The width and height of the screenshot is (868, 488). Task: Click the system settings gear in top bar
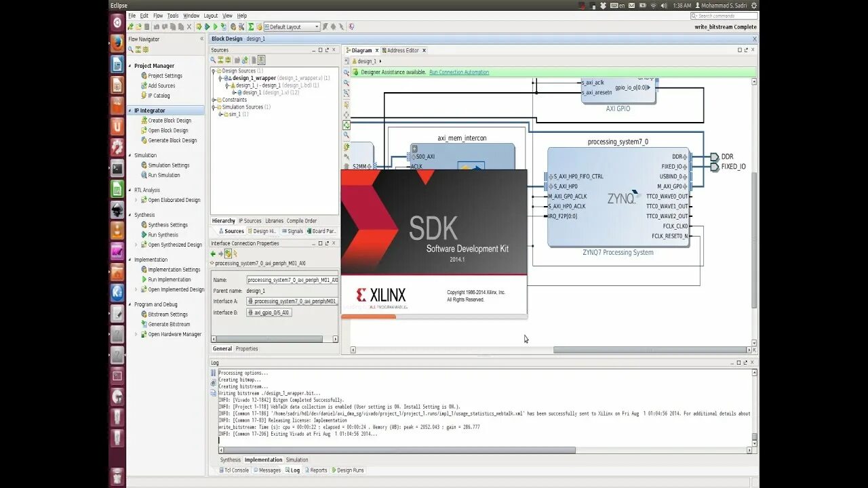click(x=753, y=5)
